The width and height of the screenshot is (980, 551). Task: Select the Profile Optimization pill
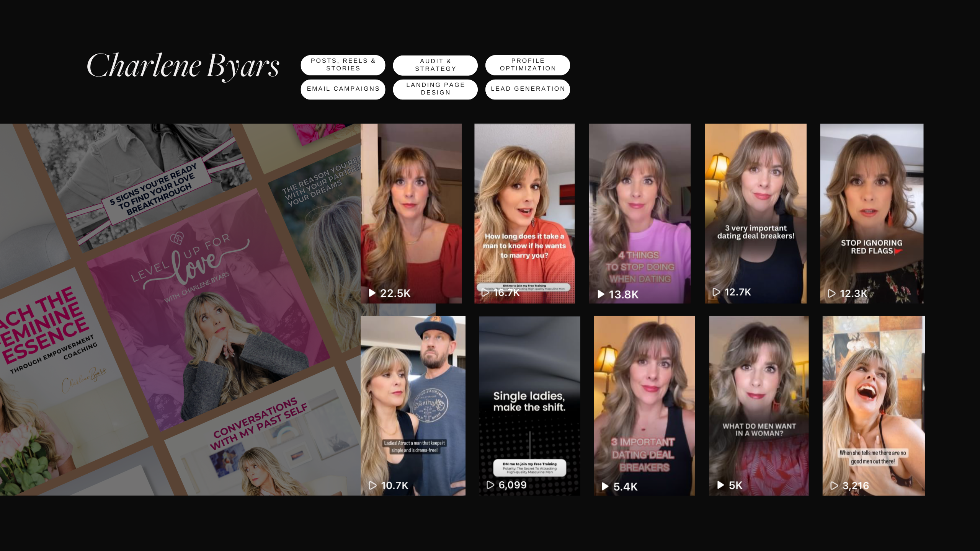[528, 65]
